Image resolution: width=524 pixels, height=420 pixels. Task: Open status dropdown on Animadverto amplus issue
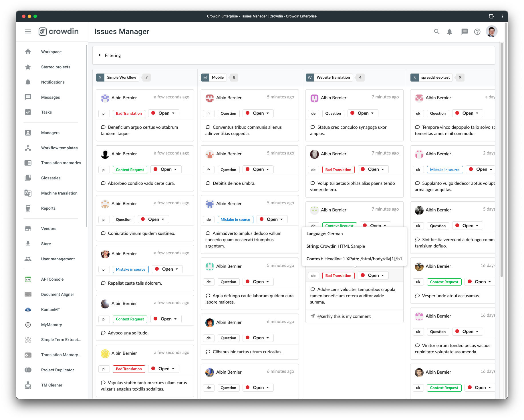(x=272, y=219)
